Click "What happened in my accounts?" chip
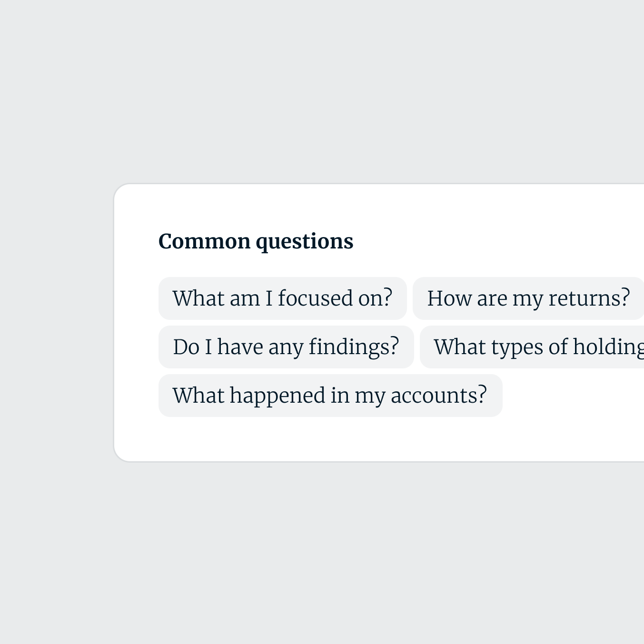Screen dimensions: 644x644 [x=330, y=396]
